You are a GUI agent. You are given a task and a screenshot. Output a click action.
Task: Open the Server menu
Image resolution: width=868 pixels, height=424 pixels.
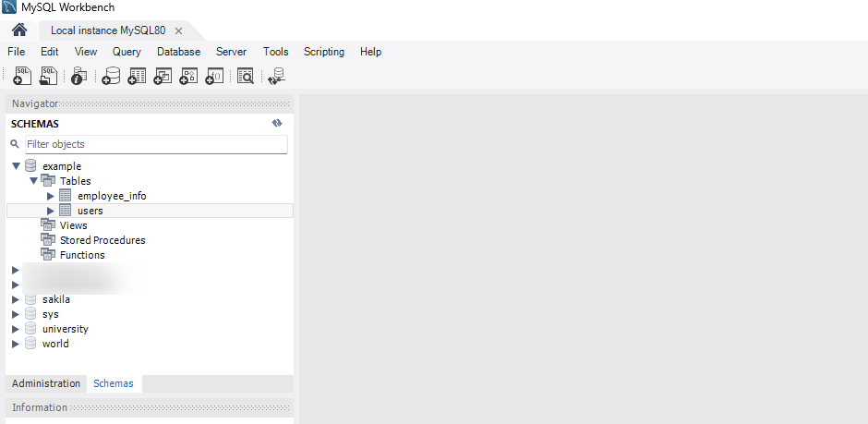click(232, 52)
